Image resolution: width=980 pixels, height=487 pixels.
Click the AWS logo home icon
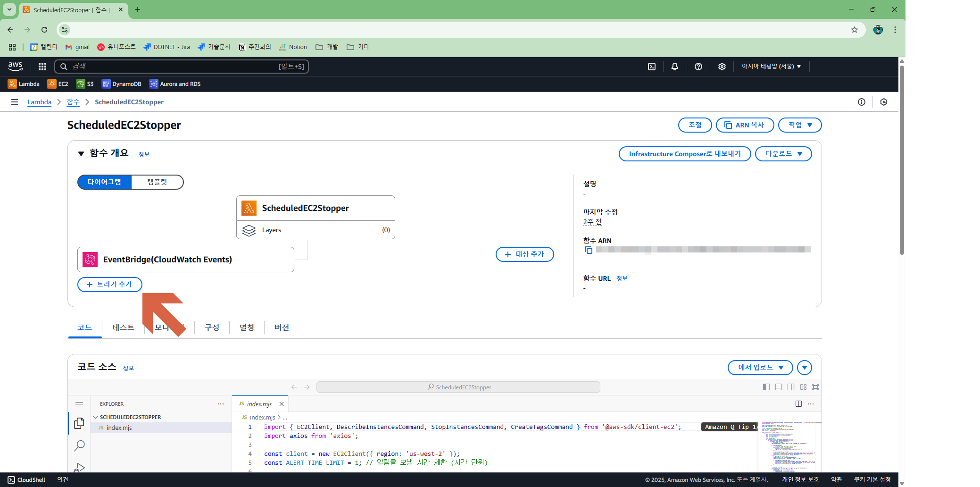(x=16, y=67)
